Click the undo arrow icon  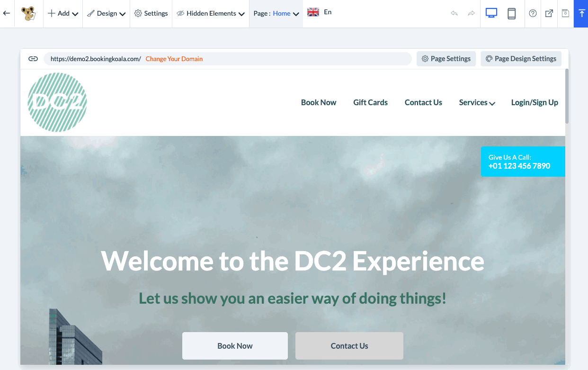pos(454,13)
